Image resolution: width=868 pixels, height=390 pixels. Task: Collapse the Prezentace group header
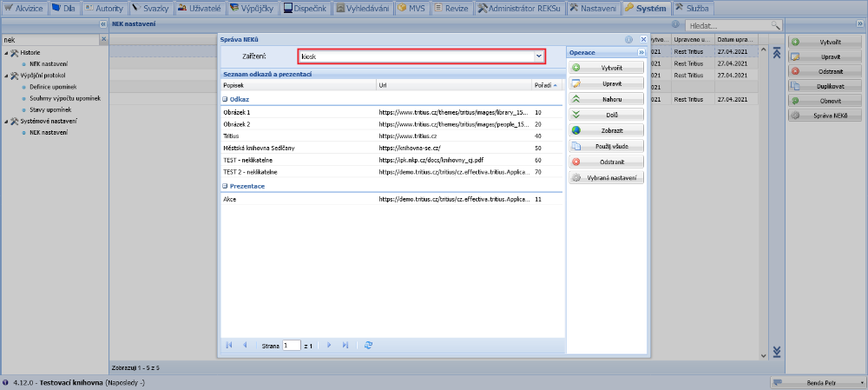click(225, 186)
